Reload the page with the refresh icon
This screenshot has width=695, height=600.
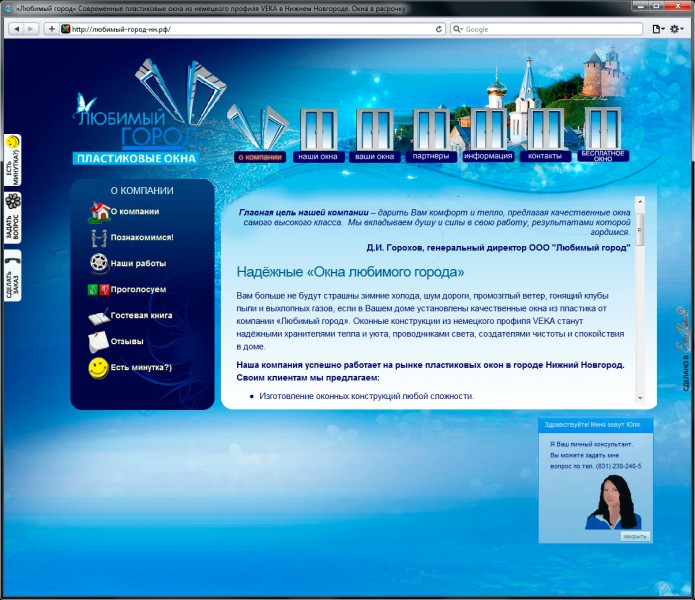(438, 29)
